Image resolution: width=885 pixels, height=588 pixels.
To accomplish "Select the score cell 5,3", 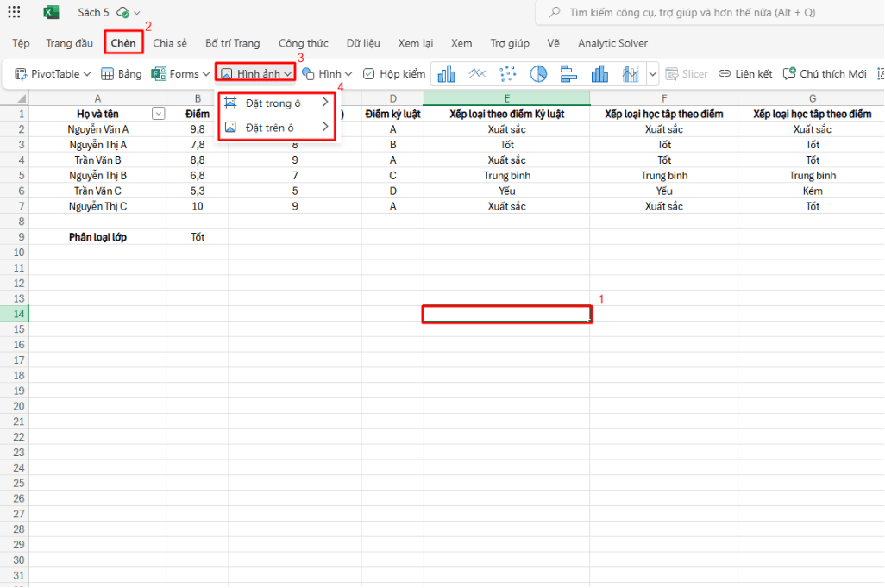I will (197, 191).
